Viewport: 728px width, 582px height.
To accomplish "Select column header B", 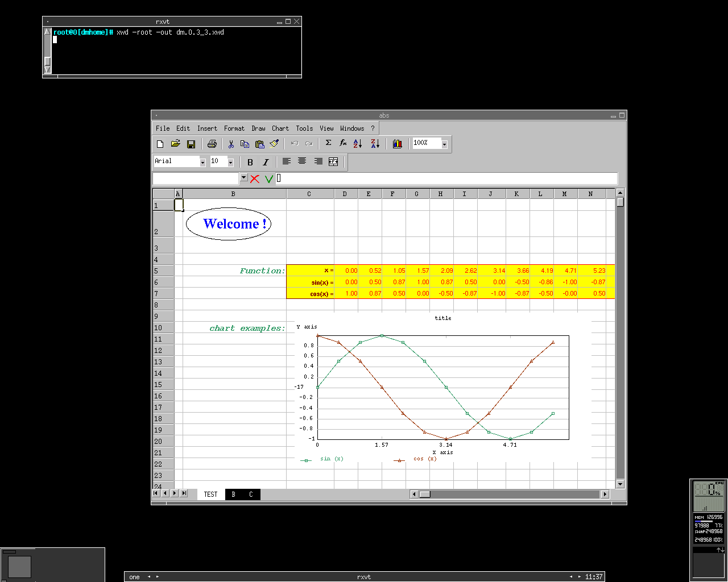I will point(233,194).
